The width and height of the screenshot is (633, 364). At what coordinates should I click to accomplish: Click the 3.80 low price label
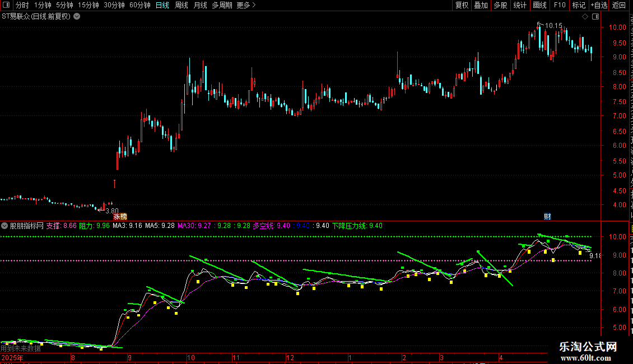pyautogui.click(x=112, y=211)
